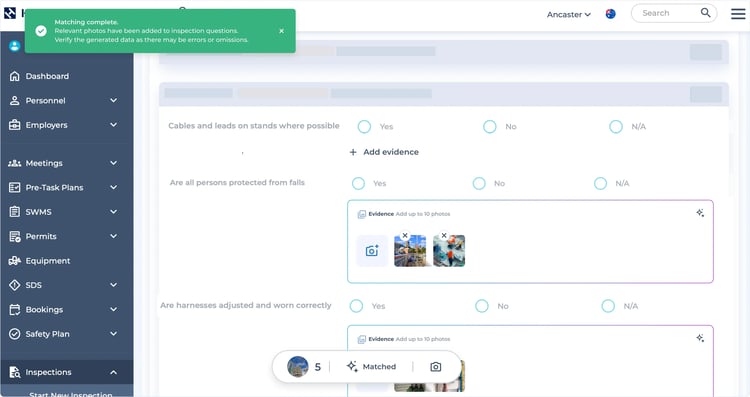Open the hamburger menu
This screenshot has width=750, height=397.
[738, 14]
